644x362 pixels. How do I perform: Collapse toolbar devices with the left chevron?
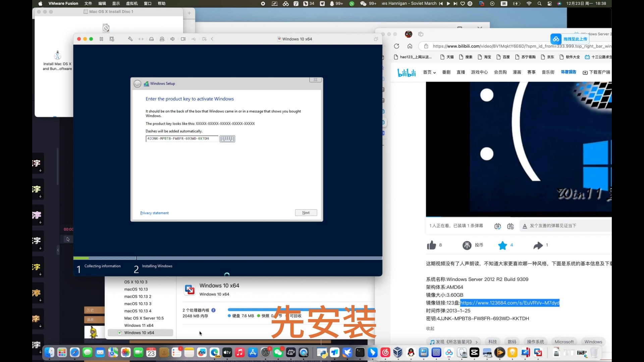point(212,39)
